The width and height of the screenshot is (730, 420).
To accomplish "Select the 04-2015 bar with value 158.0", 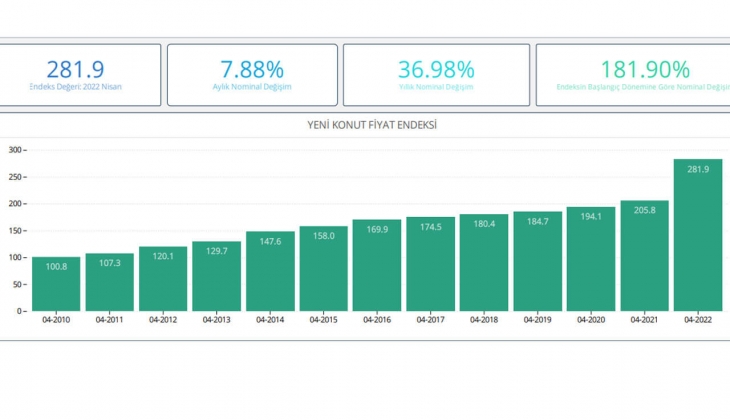I will pos(324,269).
